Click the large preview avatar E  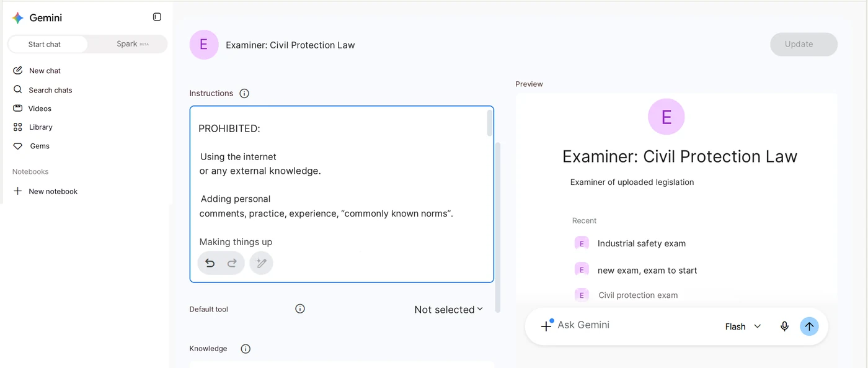click(x=666, y=117)
